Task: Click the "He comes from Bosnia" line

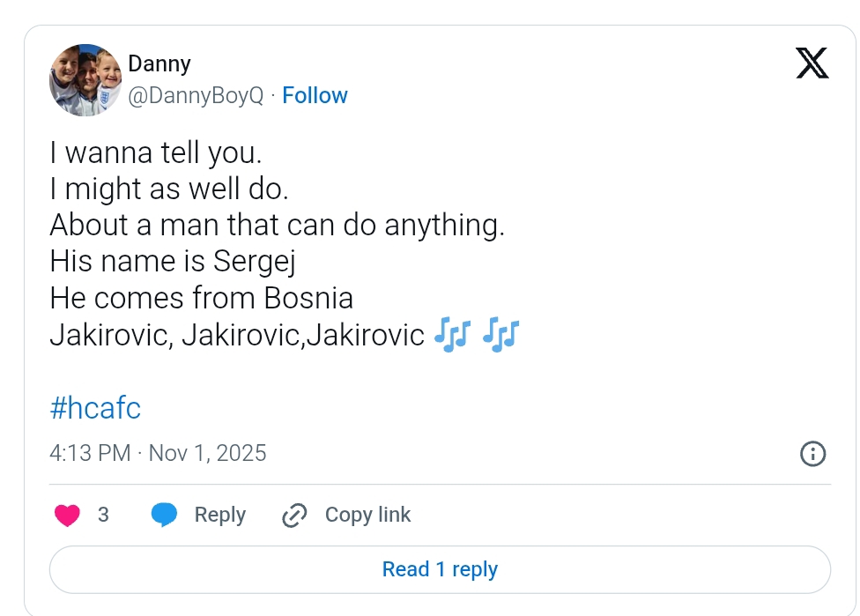Action: click(x=201, y=298)
